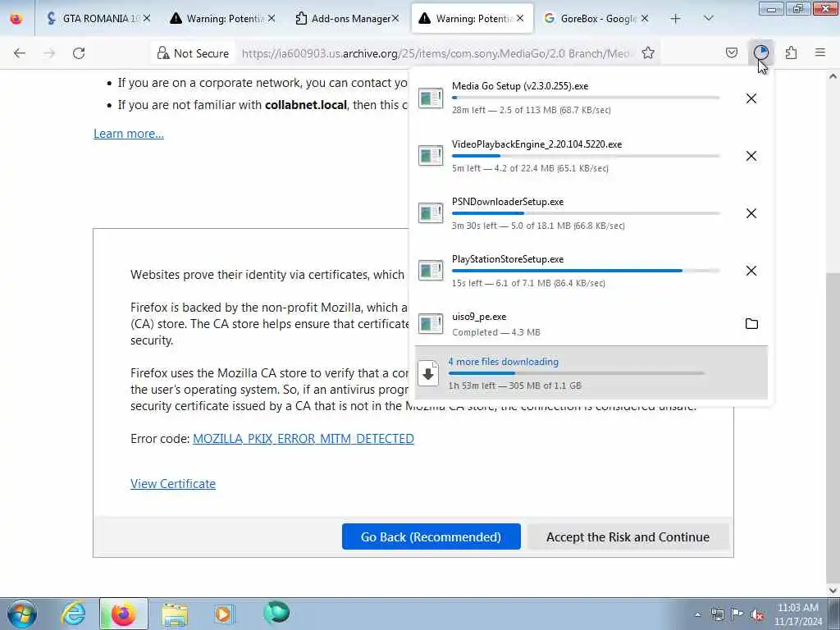Select Media Go Setup (v2.3.0.255).exe filename
Screen dimensions: 840x630
(x=520, y=85)
